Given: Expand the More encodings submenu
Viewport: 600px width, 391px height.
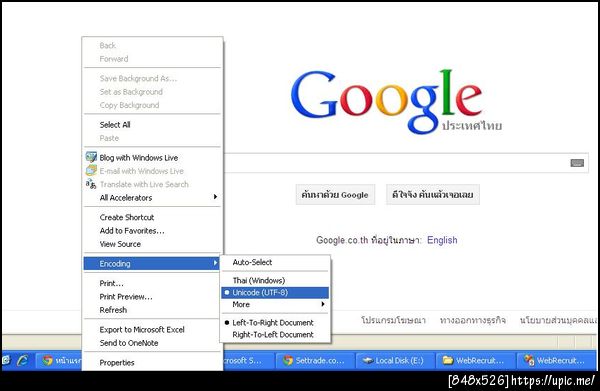Looking at the screenshot, I should (x=275, y=305).
